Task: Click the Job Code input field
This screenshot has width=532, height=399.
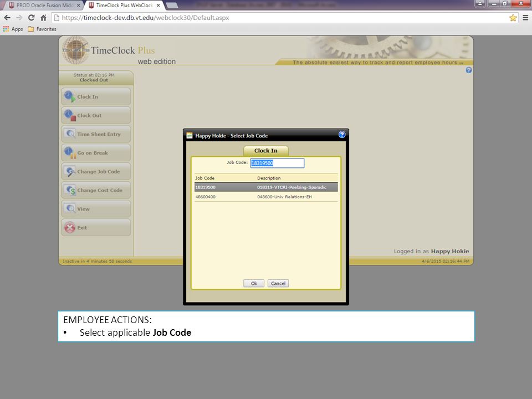Action: click(x=277, y=163)
